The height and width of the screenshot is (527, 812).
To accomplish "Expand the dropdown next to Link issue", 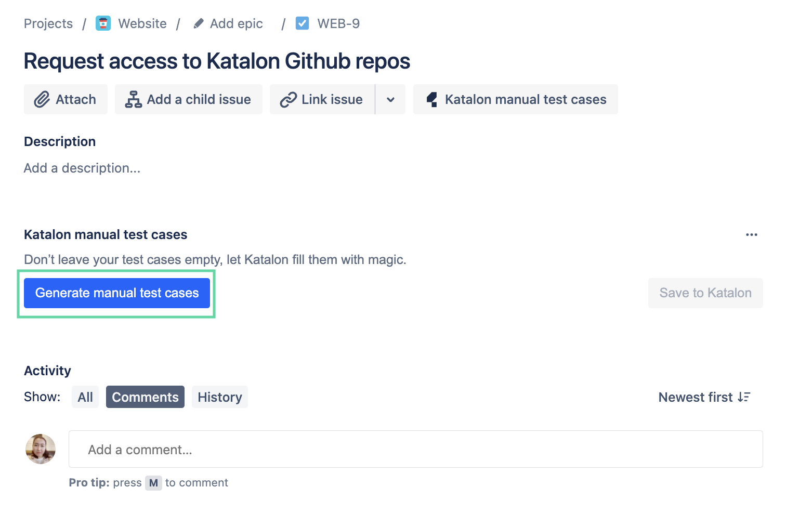I will (x=390, y=99).
